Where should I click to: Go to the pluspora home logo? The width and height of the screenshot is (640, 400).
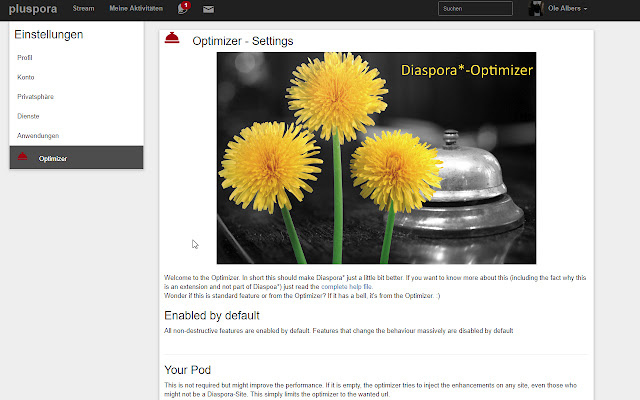click(33, 9)
